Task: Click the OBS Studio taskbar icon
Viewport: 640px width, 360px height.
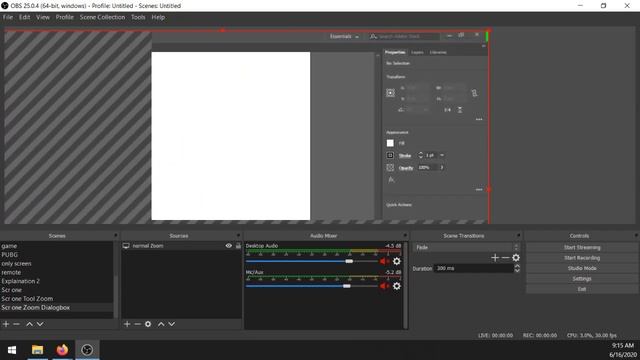Action: [x=87, y=350]
